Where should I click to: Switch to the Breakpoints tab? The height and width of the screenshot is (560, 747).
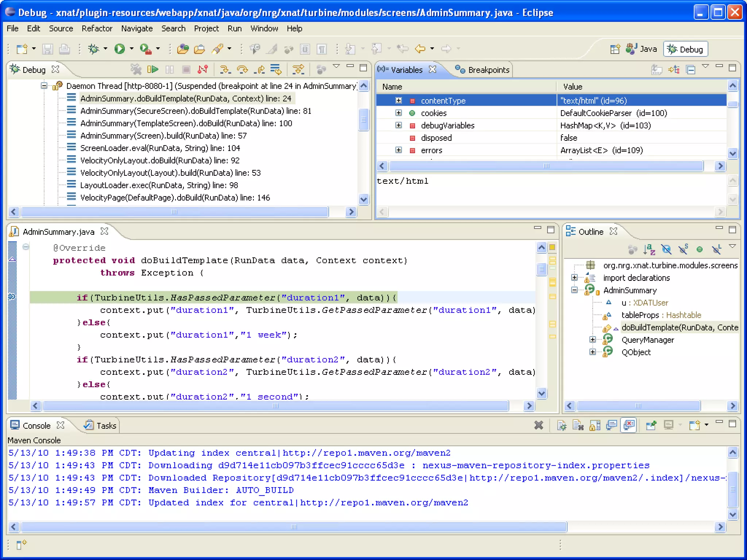tap(482, 70)
